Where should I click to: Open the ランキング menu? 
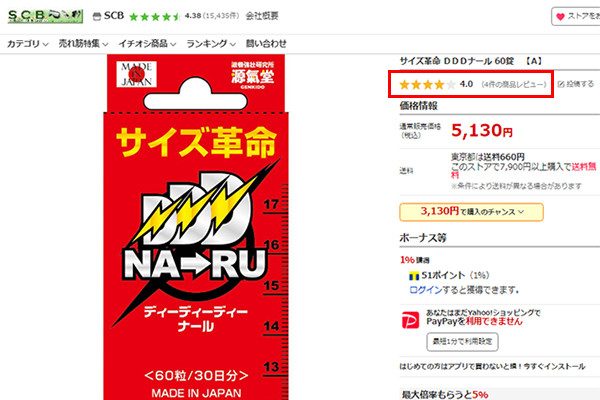pos(210,44)
